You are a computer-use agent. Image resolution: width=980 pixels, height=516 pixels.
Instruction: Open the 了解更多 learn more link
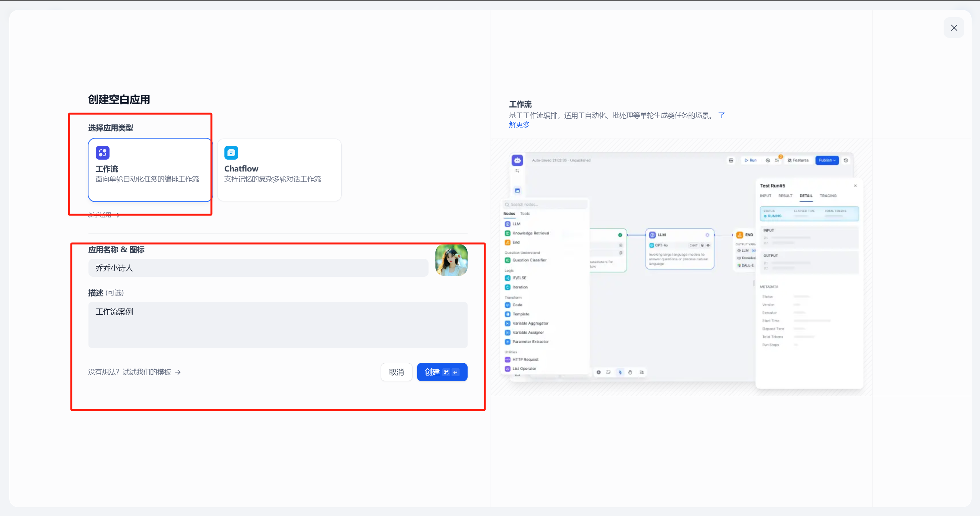click(519, 125)
